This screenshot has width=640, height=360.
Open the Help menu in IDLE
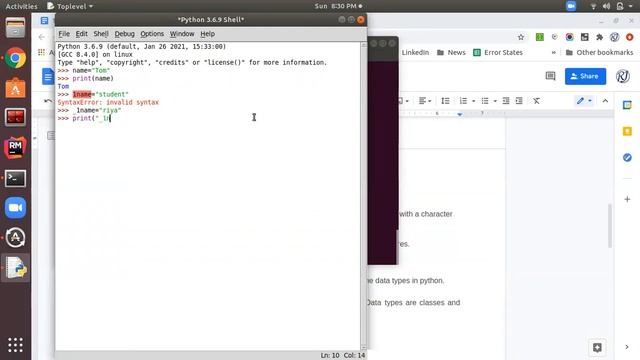(207, 34)
